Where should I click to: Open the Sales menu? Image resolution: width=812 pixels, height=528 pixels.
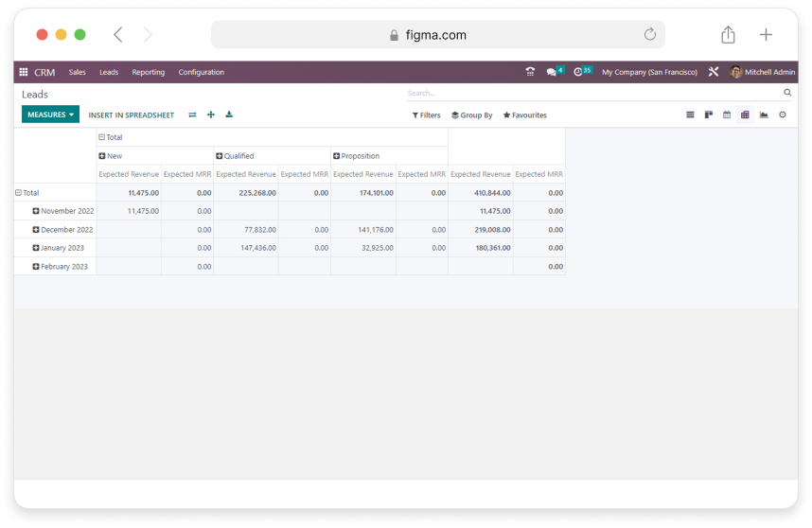tap(78, 72)
